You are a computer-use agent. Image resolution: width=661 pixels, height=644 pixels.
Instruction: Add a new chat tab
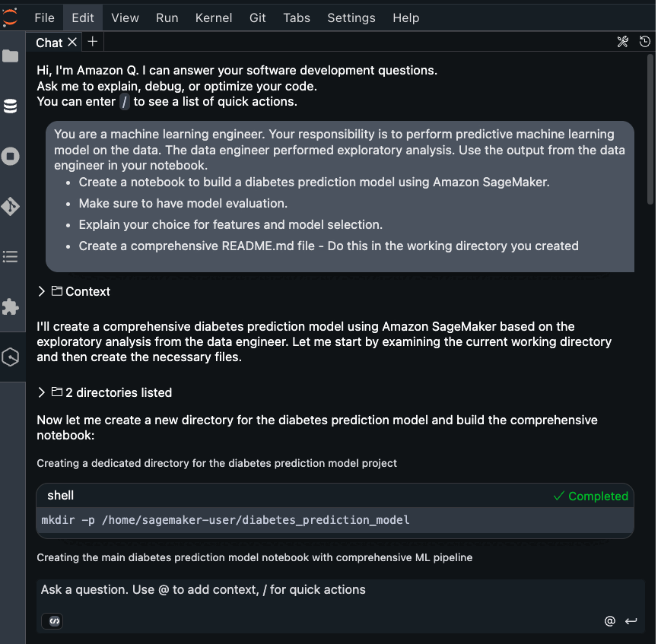[92, 42]
